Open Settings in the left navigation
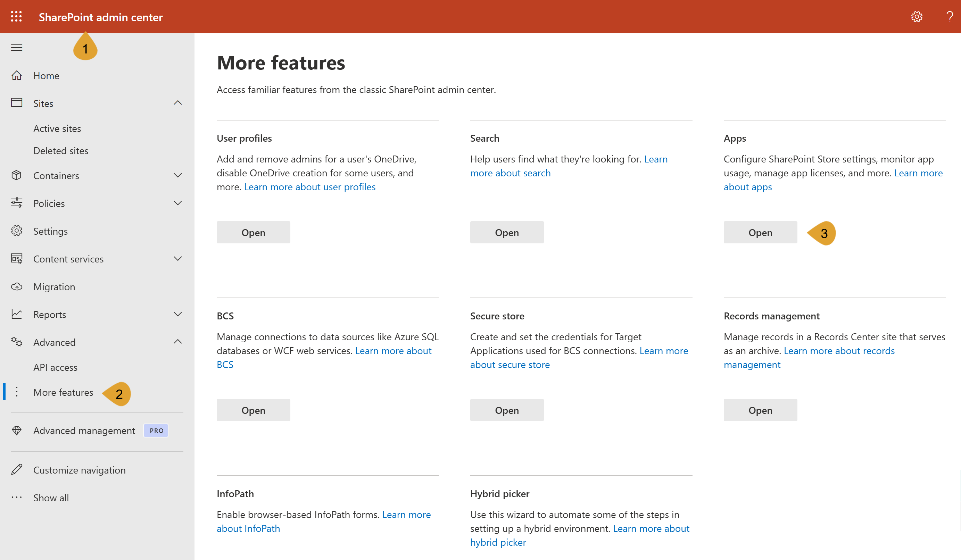The image size is (961, 560). pos(50,231)
